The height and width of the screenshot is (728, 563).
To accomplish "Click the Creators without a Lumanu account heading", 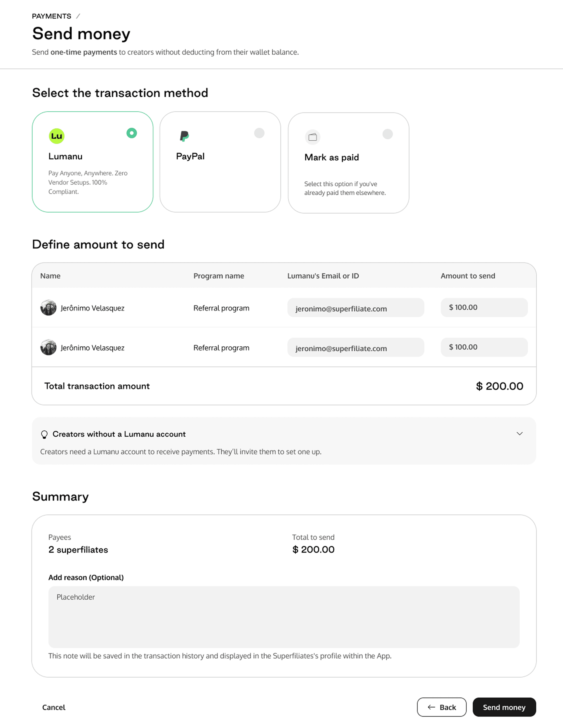I will pos(119,434).
